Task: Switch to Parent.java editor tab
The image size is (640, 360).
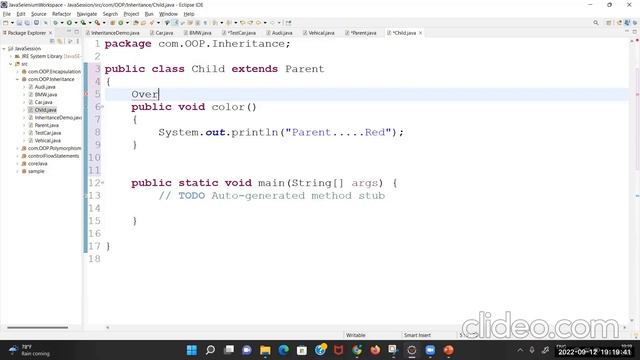Action: [x=361, y=33]
